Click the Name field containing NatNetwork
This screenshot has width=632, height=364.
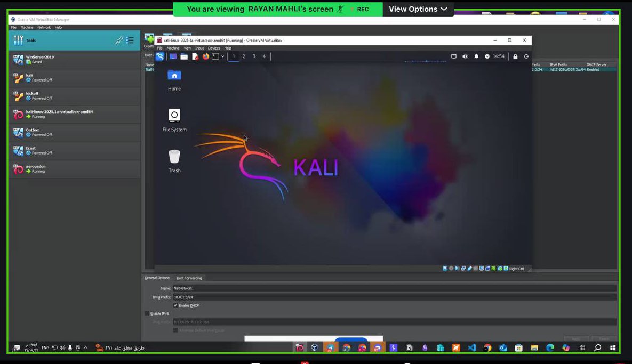(x=395, y=288)
